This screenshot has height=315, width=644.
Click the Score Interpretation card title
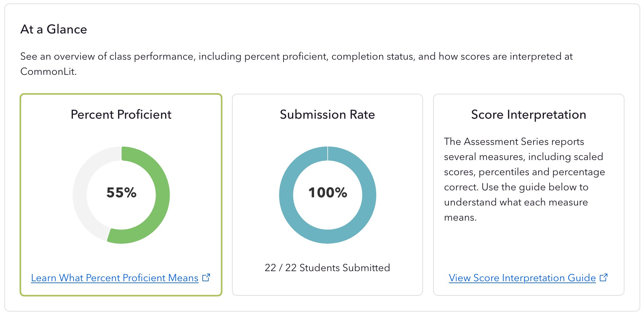(x=528, y=114)
